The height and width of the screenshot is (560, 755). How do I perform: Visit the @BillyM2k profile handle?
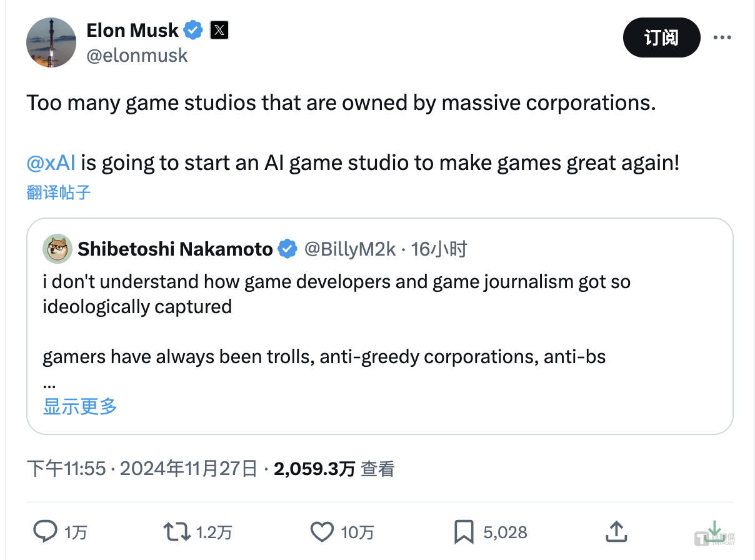pos(350,249)
